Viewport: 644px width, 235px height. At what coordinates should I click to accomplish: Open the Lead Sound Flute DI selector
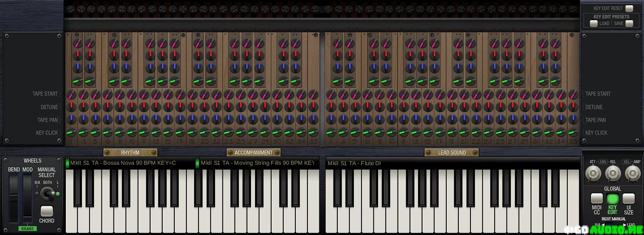tap(452, 163)
